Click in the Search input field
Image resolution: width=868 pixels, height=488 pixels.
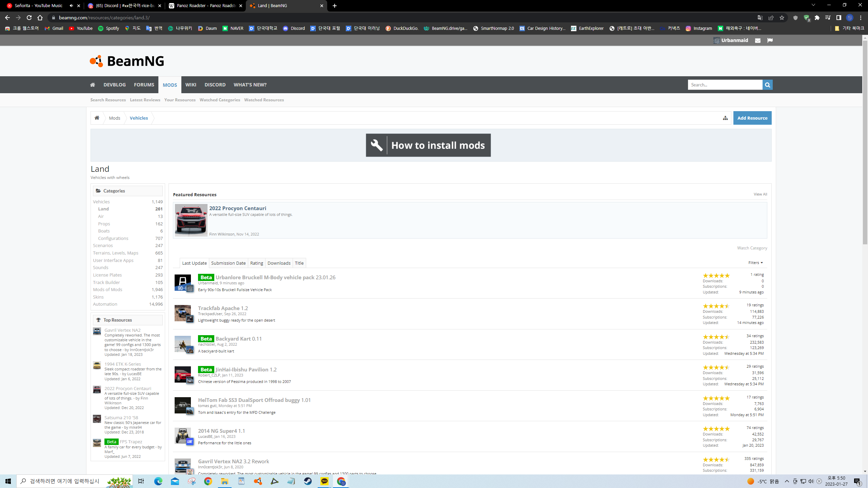725,85
